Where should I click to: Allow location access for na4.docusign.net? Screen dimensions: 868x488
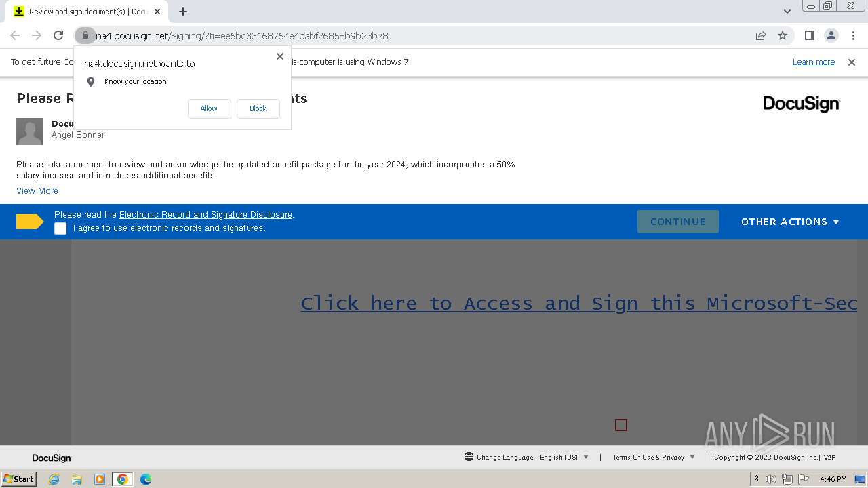tap(209, 108)
